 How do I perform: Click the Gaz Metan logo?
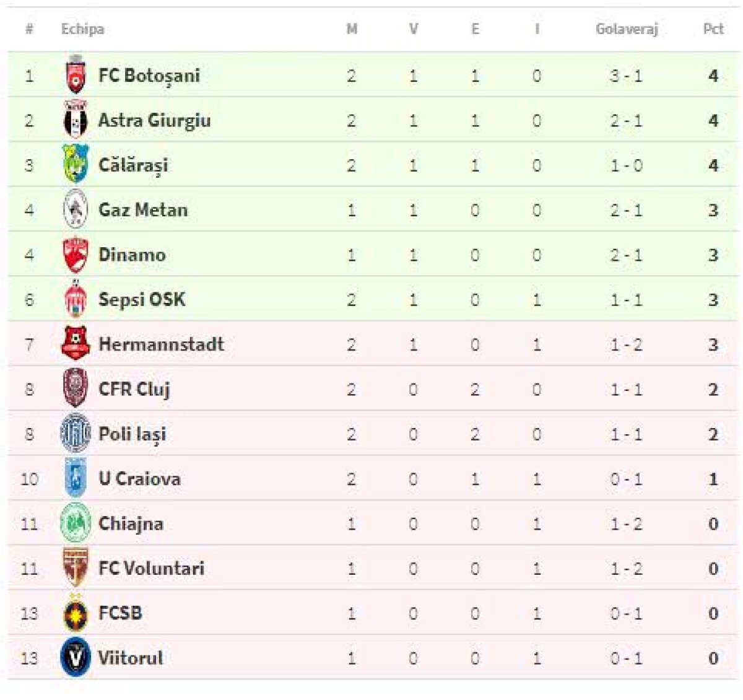tap(76, 209)
